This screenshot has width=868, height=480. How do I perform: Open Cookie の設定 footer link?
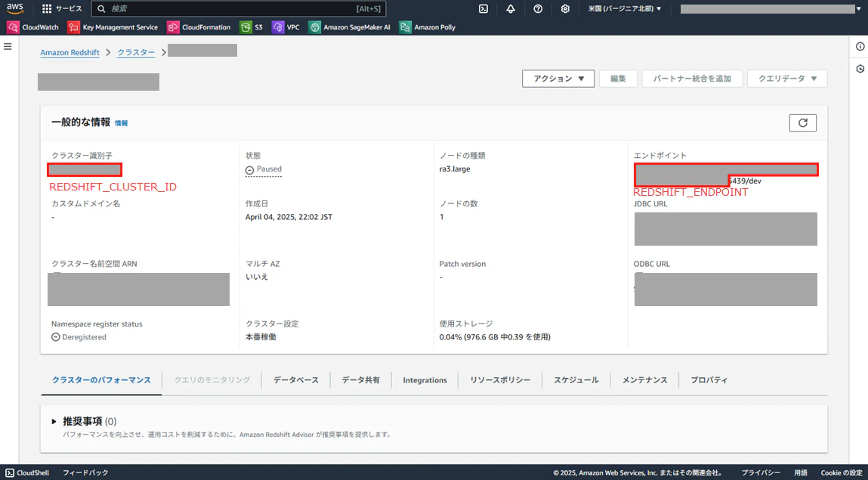(841, 472)
